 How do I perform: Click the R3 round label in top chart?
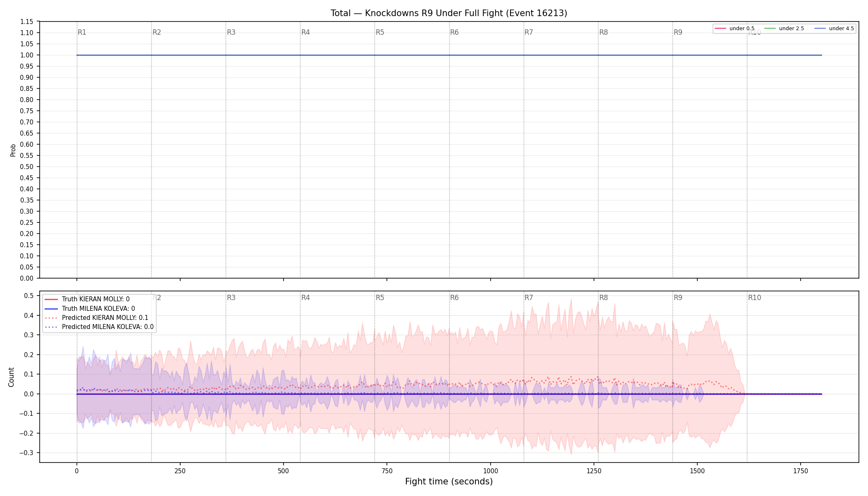coord(231,32)
